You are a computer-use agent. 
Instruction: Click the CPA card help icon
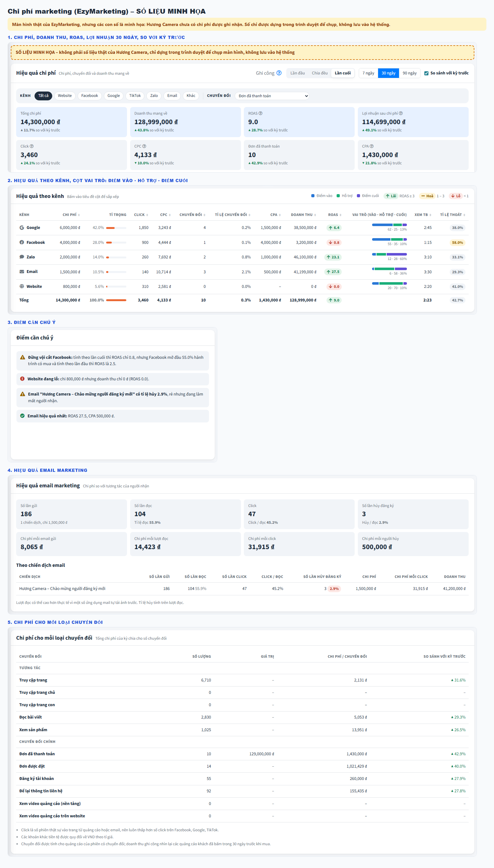click(x=371, y=146)
